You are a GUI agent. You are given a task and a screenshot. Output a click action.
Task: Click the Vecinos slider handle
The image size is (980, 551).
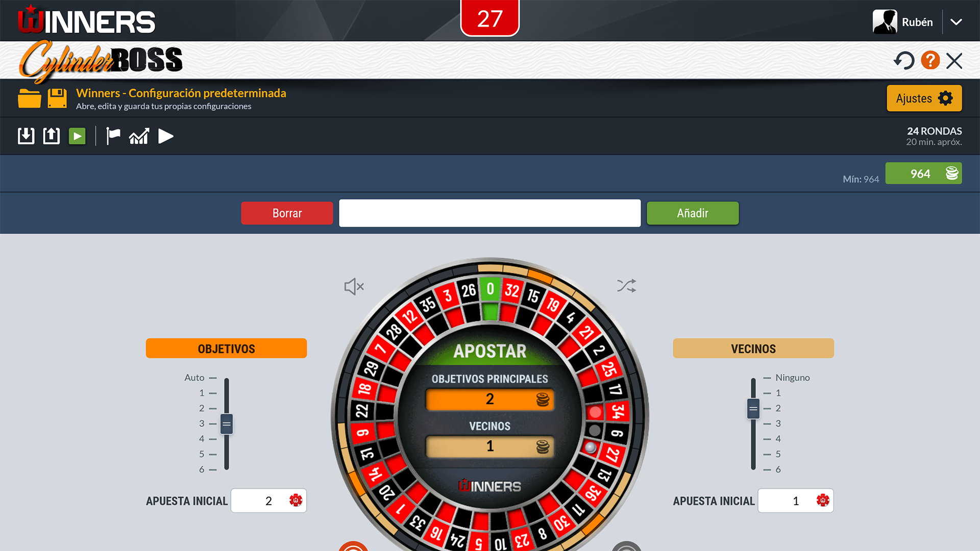pos(753,408)
